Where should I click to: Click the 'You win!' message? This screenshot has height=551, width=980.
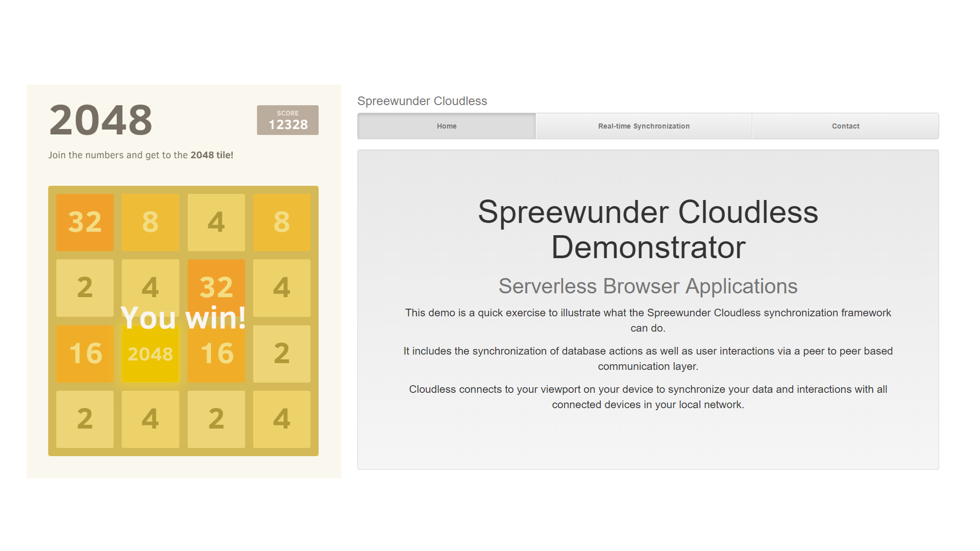coord(183,318)
